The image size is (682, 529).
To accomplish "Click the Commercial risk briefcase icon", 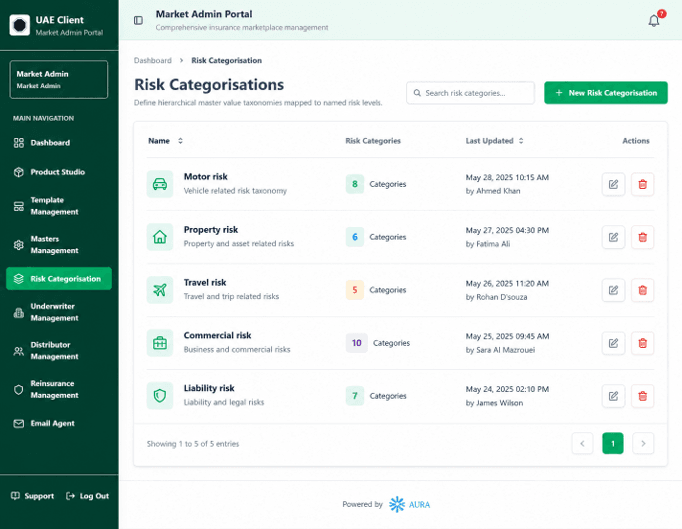I will 160,343.
